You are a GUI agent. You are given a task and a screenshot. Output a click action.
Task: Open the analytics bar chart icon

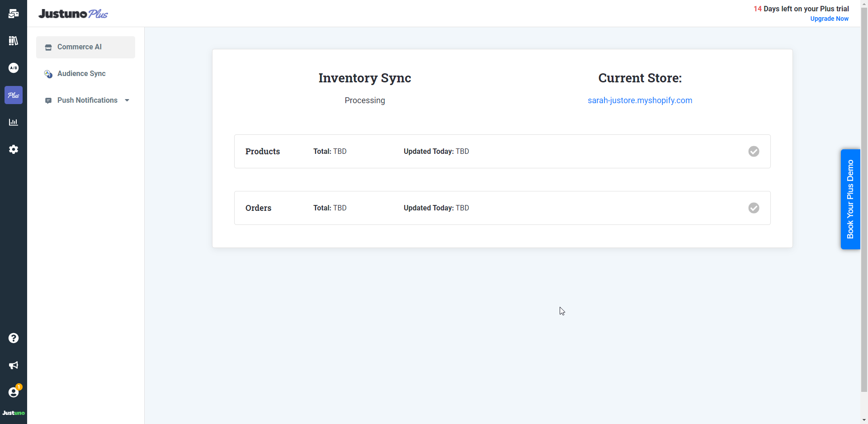pyautogui.click(x=14, y=122)
